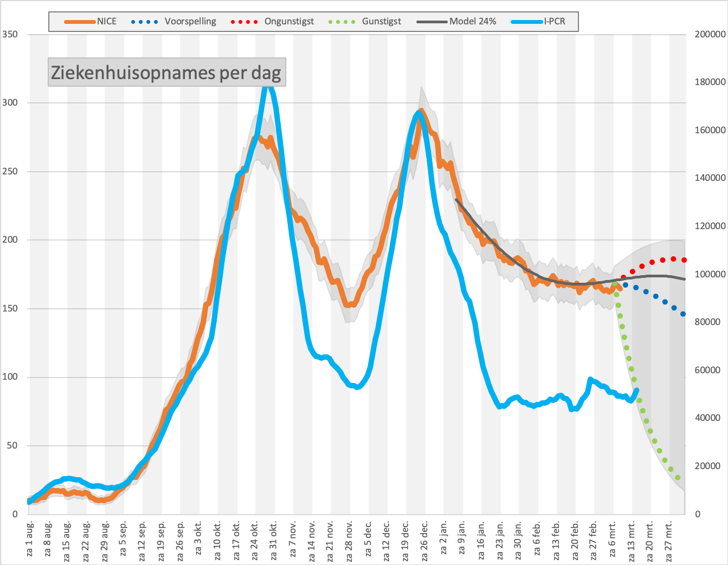Viewport: 728px width, 565px height.
Task: Click the 150 left axis value
Action: (x=10, y=308)
